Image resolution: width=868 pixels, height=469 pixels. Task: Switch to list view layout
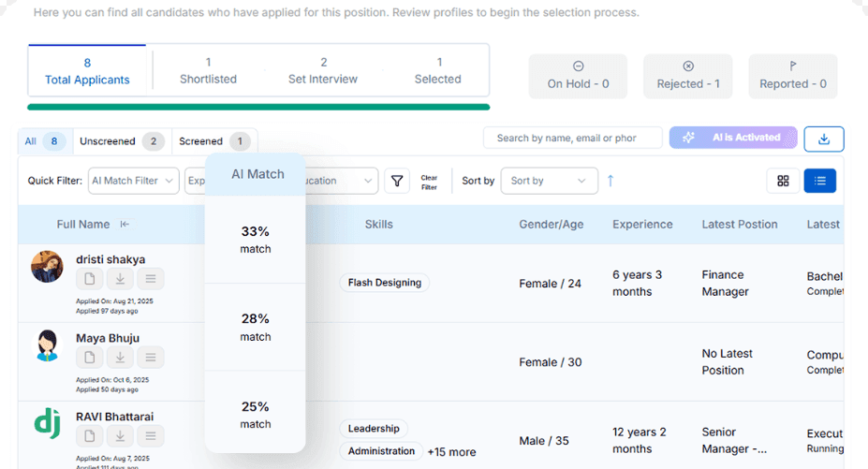click(x=819, y=181)
